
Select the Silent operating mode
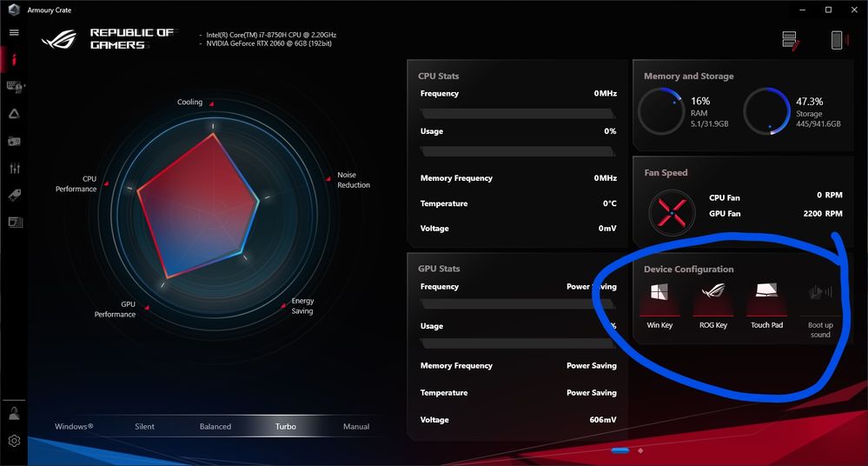pos(144,427)
